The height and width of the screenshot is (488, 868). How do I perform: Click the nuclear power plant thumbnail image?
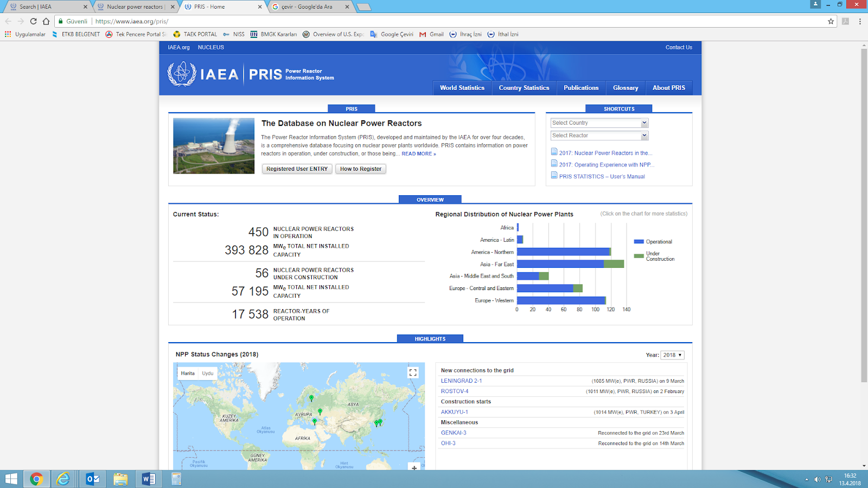coord(214,146)
